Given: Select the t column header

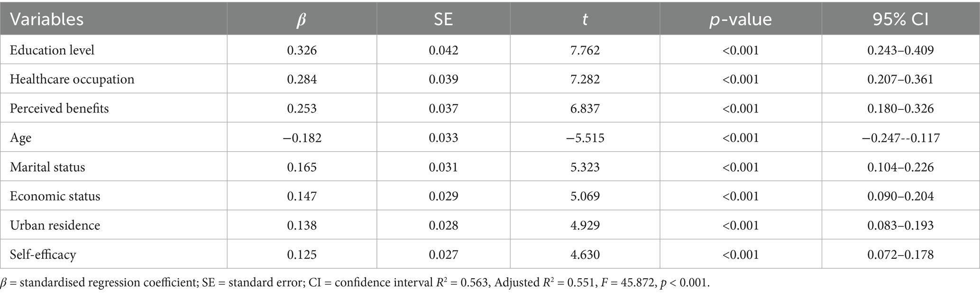Looking at the screenshot, I should pos(585,19).
